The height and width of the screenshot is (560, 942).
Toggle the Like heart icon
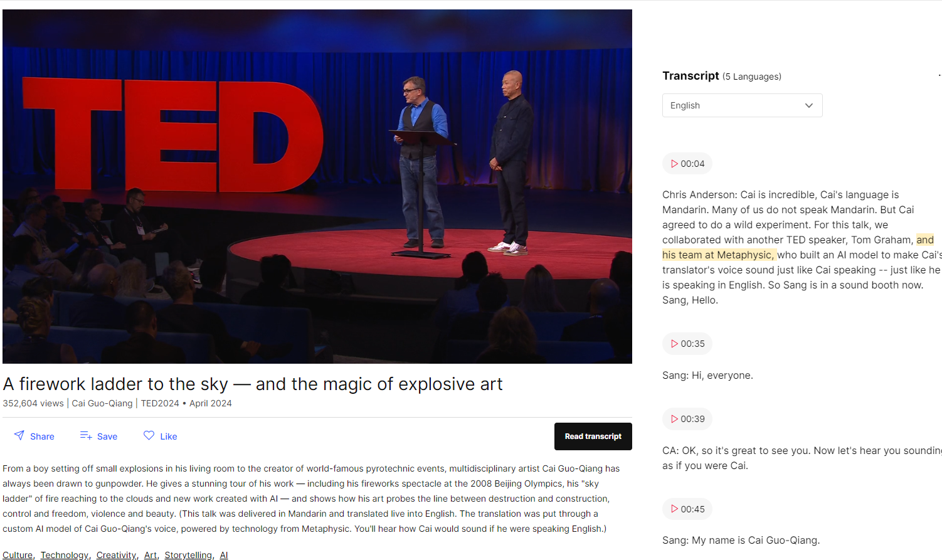click(149, 435)
